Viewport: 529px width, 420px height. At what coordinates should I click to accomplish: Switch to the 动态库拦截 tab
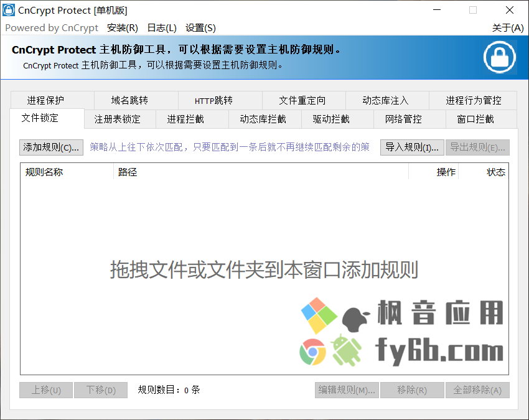point(265,119)
